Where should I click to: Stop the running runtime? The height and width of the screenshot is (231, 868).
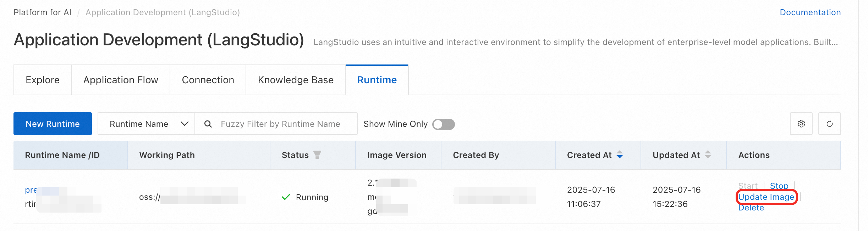click(779, 186)
